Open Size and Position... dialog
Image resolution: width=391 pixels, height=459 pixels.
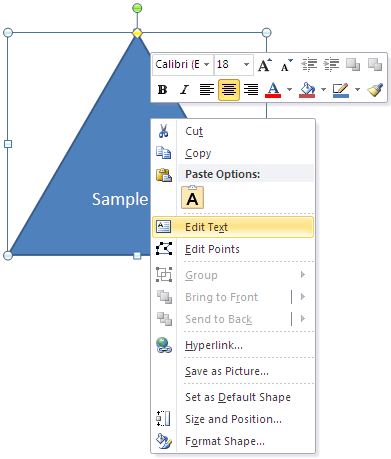point(233,419)
